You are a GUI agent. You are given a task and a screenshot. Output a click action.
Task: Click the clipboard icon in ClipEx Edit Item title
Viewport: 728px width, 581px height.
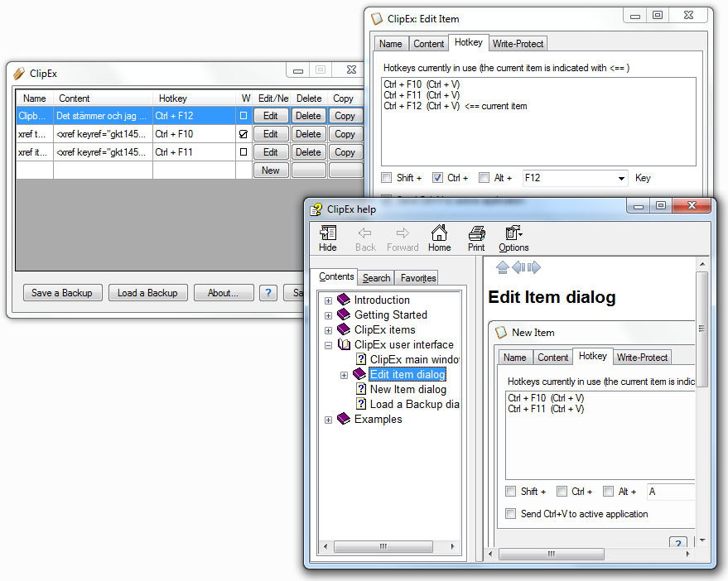[377, 19]
